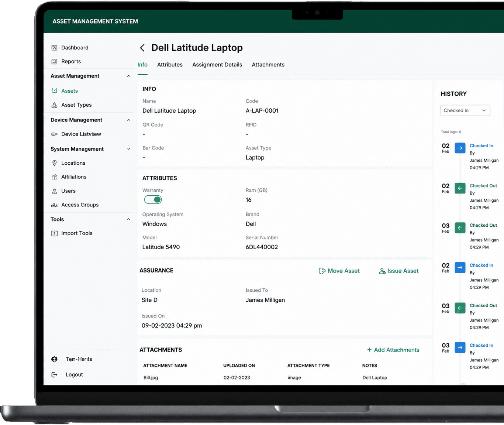Click the Move Asset icon
This screenshot has width=504, height=425.
[x=322, y=271]
